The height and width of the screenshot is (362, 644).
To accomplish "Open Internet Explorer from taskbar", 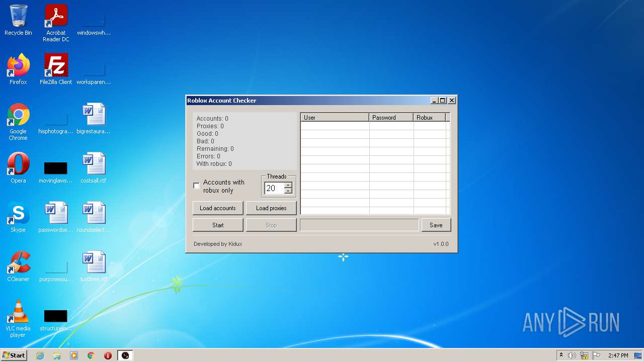I will [40, 355].
